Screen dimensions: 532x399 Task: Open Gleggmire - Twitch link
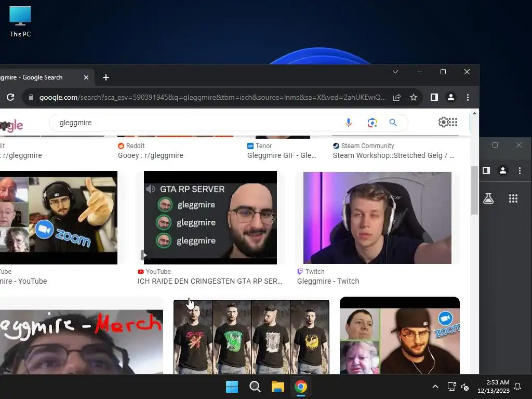[328, 281]
